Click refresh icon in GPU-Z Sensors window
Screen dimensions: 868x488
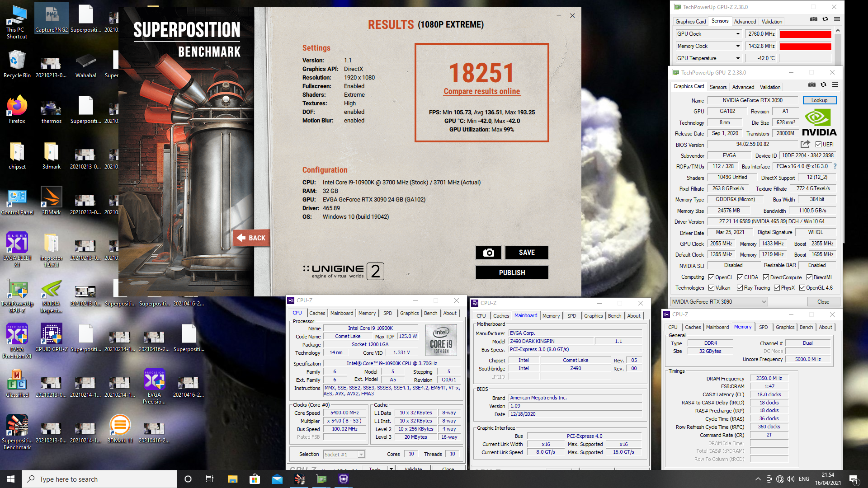(825, 19)
